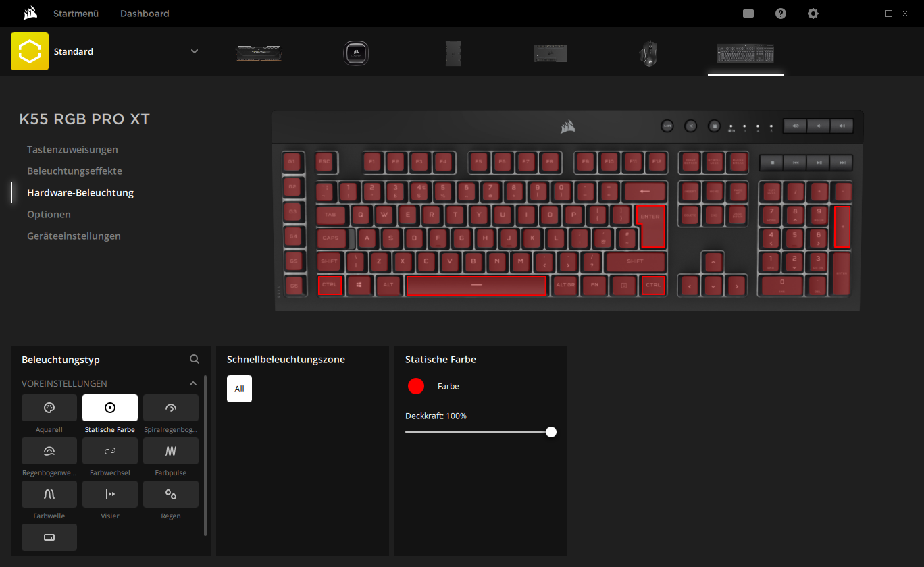
Task: Select the CAPS key on keyboard
Action: tap(331, 238)
